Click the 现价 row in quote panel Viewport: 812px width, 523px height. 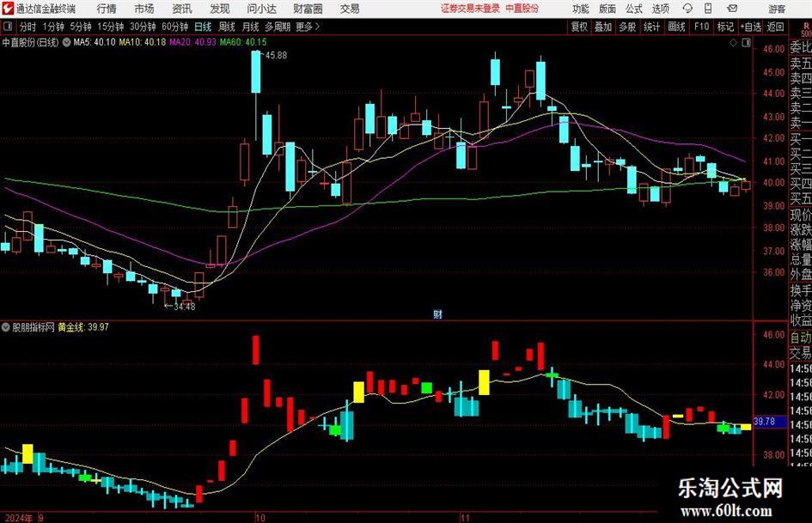click(801, 215)
